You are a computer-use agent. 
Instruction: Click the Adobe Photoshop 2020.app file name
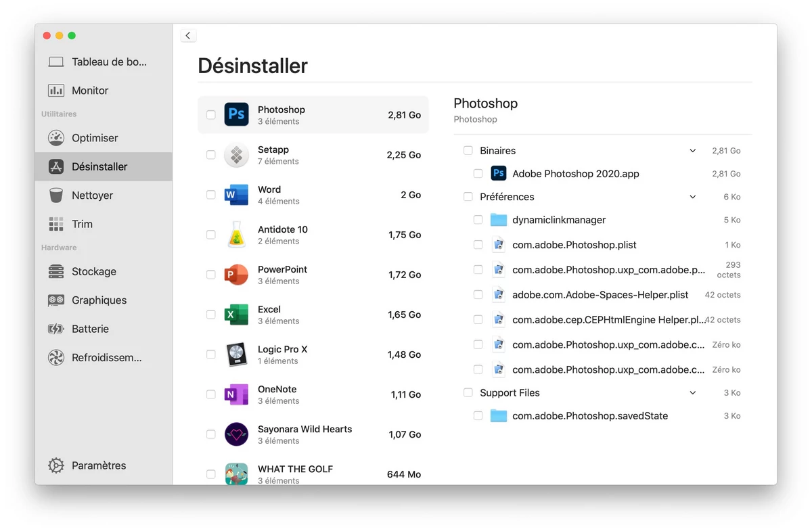576,174
